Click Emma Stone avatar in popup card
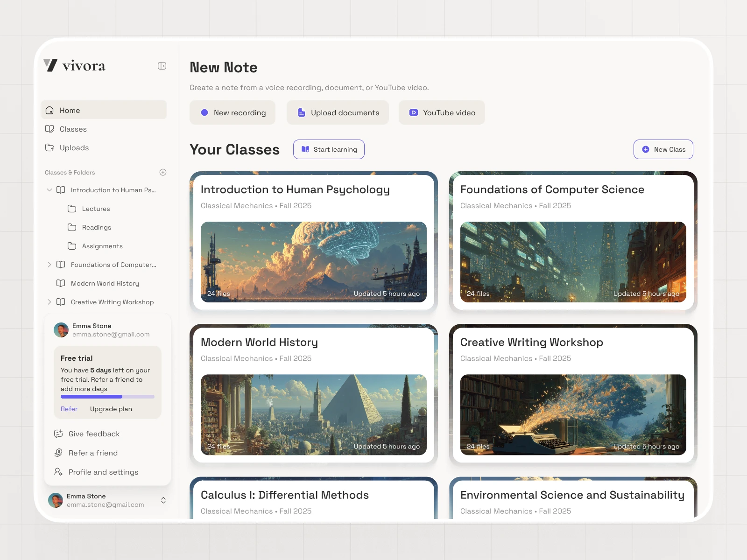The height and width of the screenshot is (560, 747). coord(61,330)
